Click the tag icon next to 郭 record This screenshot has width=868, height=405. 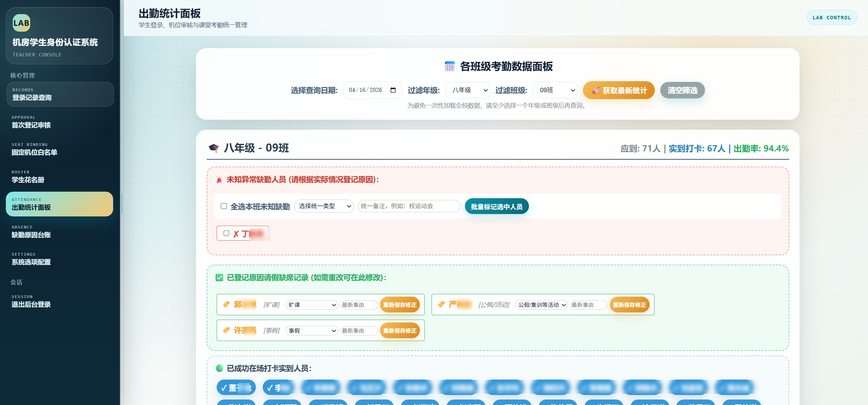click(x=227, y=304)
